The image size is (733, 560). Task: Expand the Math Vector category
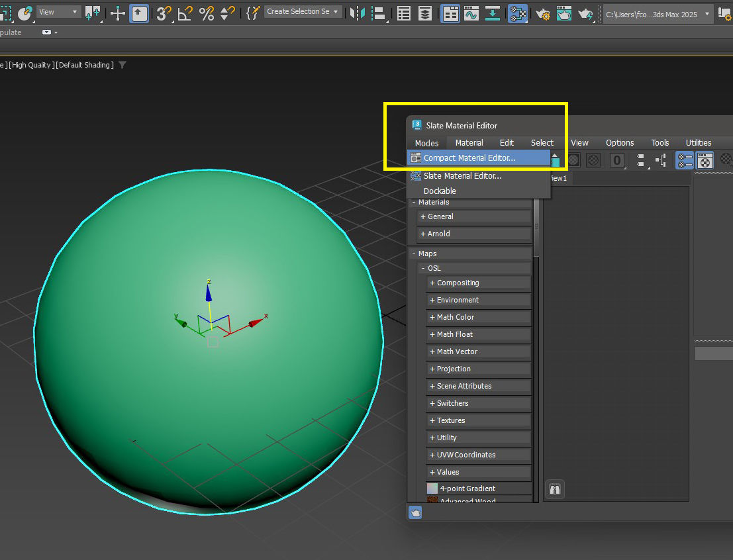[479, 351]
